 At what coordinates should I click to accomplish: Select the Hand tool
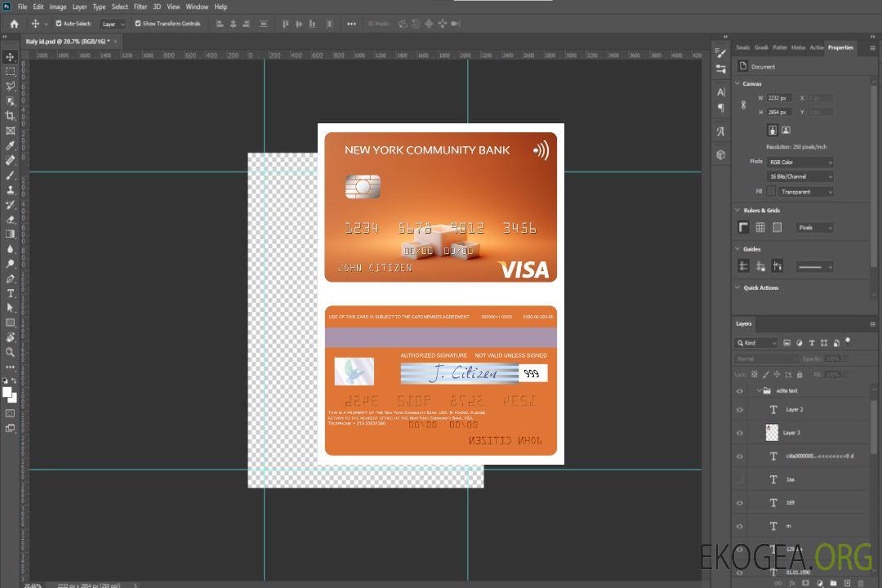10,337
